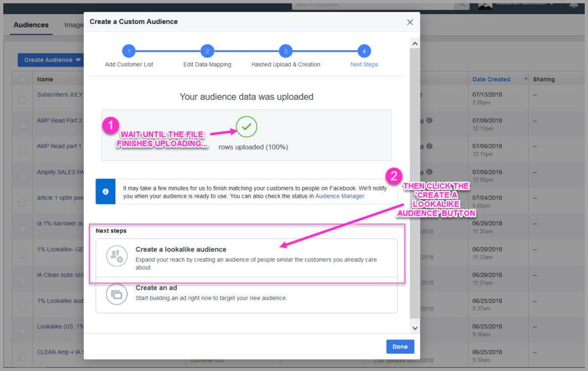Open Subscribers JULY audience link

coord(59,94)
